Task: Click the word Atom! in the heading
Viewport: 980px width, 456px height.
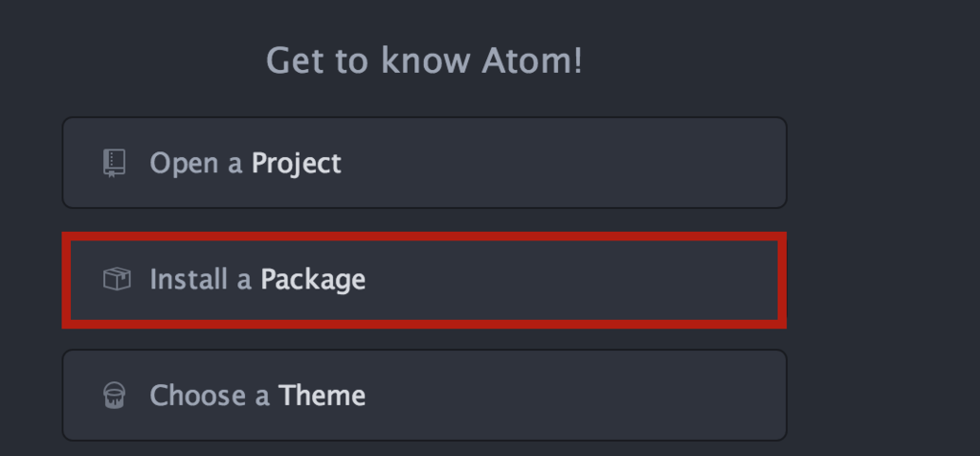Action: tap(532, 60)
